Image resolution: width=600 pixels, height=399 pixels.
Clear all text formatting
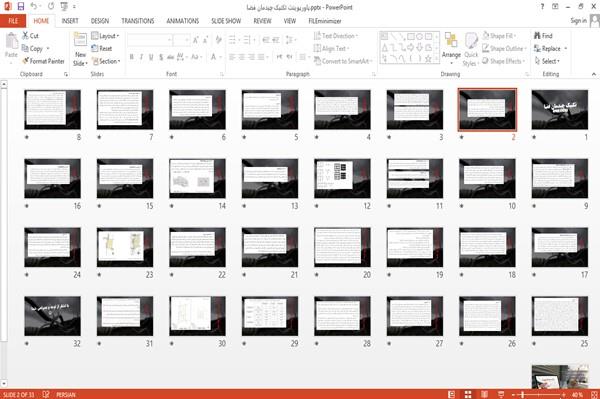click(218, 40)
